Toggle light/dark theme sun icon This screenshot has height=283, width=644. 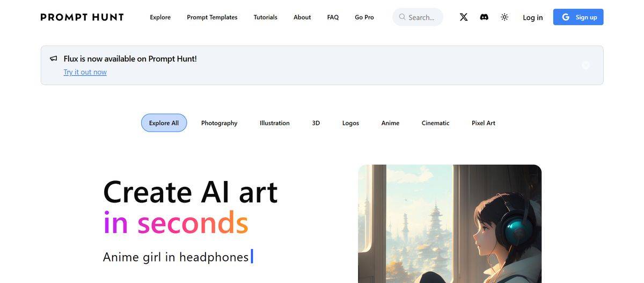(x=504, y=17)
